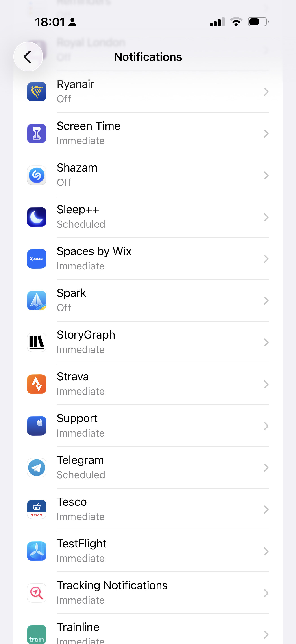This screenshot has height=644, width=296.
Task: Expand Tracking Notifications chevron
Action: pyautogui.click(x=266, y=593)
